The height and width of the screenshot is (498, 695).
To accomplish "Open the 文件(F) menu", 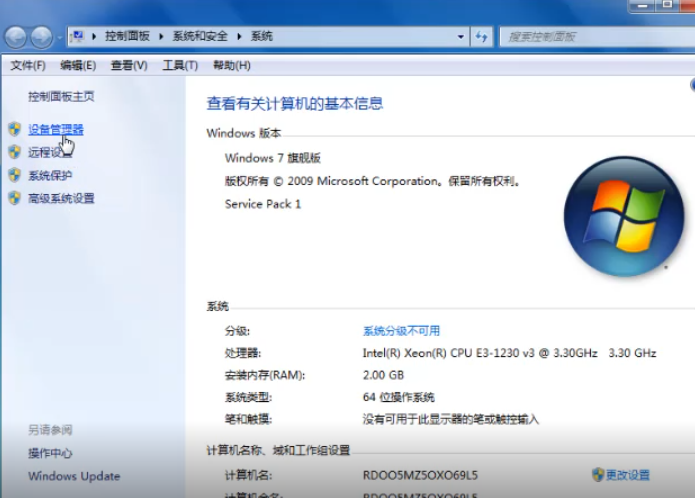I will 28,65.
